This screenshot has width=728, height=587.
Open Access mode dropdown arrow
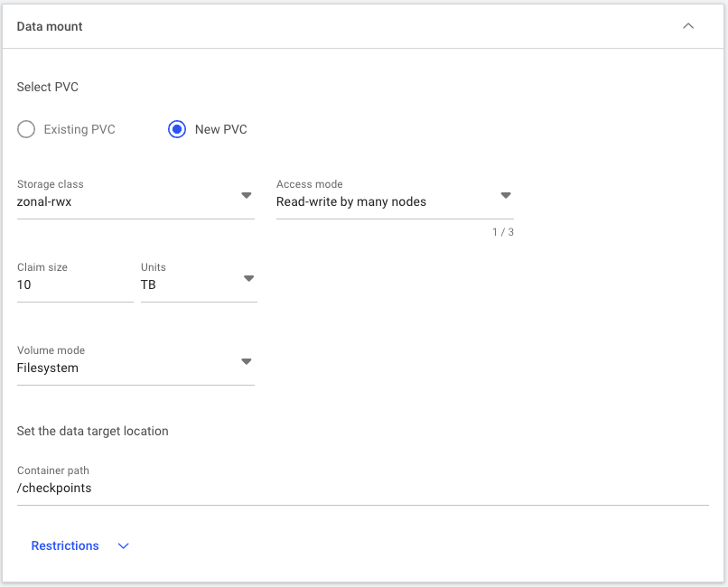tap(506, 195)
